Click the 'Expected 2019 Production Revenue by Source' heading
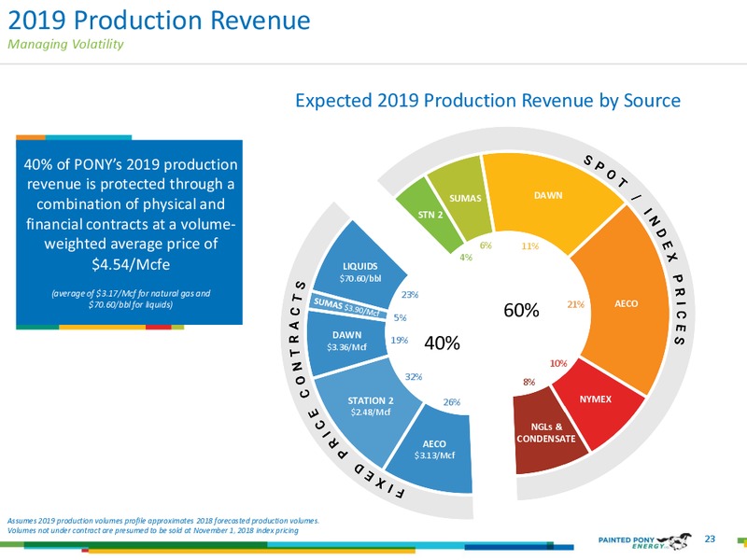Viewport: 747px width, 560px height. [487, 101]
